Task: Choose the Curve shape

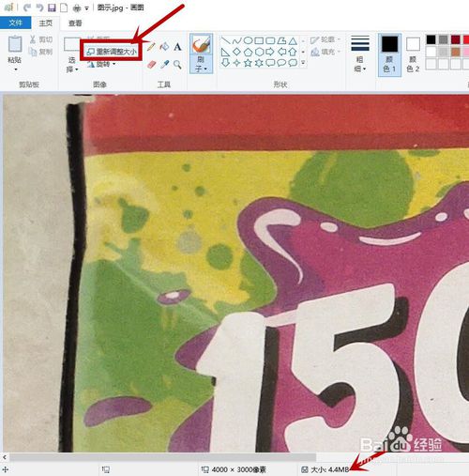Action: pyautogui.click(x=236, y=40)
